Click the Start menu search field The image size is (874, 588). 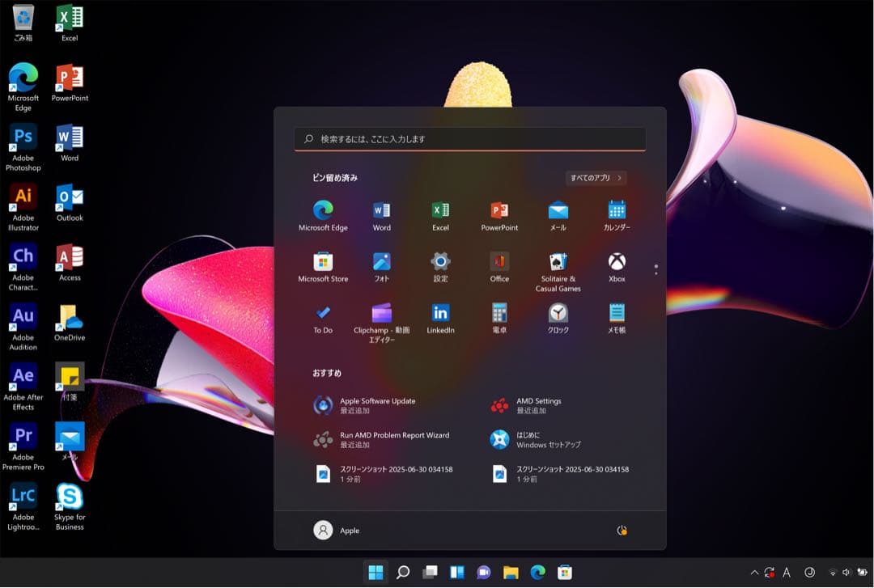point(469,139)
